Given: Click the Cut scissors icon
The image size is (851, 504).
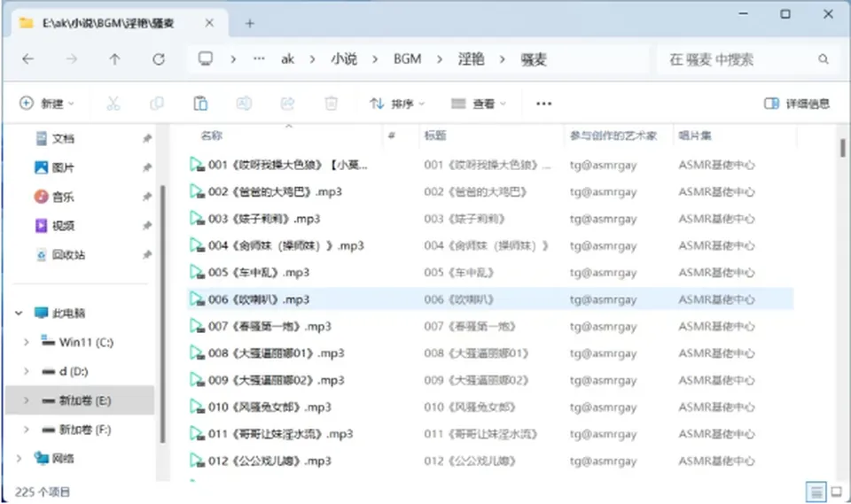Looking at the screenshot, I should click(113, 103).
